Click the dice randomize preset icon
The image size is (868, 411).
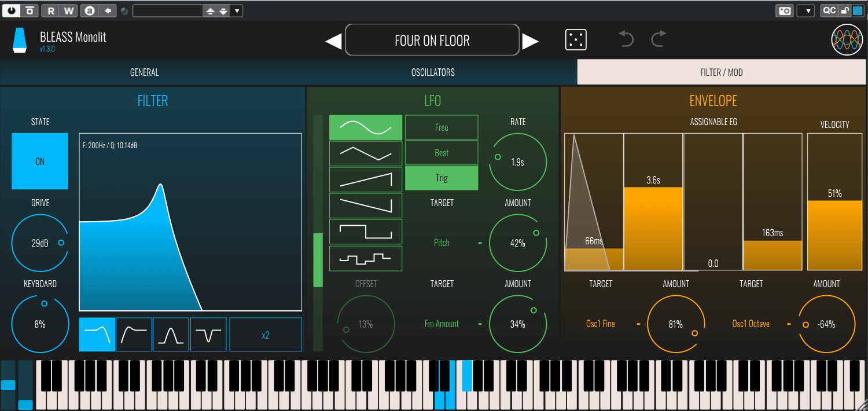(x=576, y=40)
